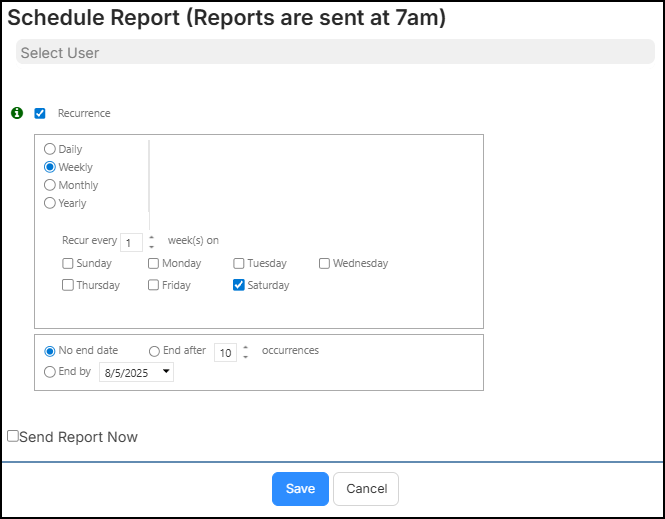Tick the Friday checkbox
665x519 pixels.
click(x=154, y=285)
